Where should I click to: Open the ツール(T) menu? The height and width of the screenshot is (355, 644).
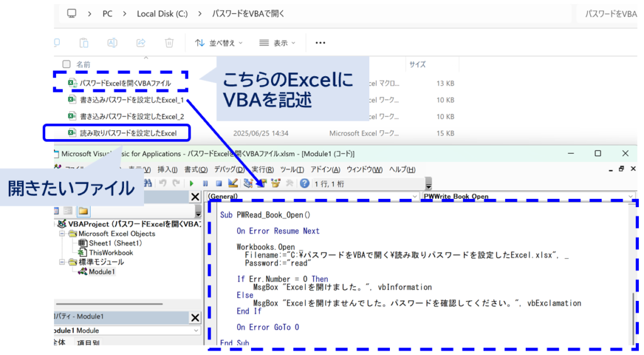292,169
